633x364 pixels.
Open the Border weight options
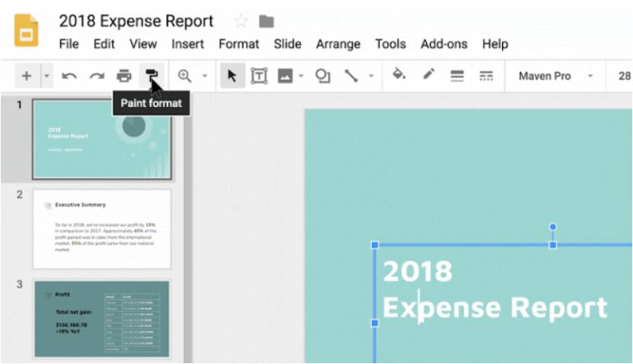pyautogui.click(x=457, y=76)
